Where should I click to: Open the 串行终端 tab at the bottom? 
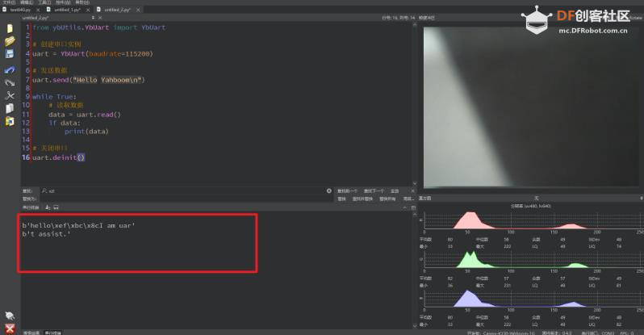pyautogui.click(x=53, y=332)
